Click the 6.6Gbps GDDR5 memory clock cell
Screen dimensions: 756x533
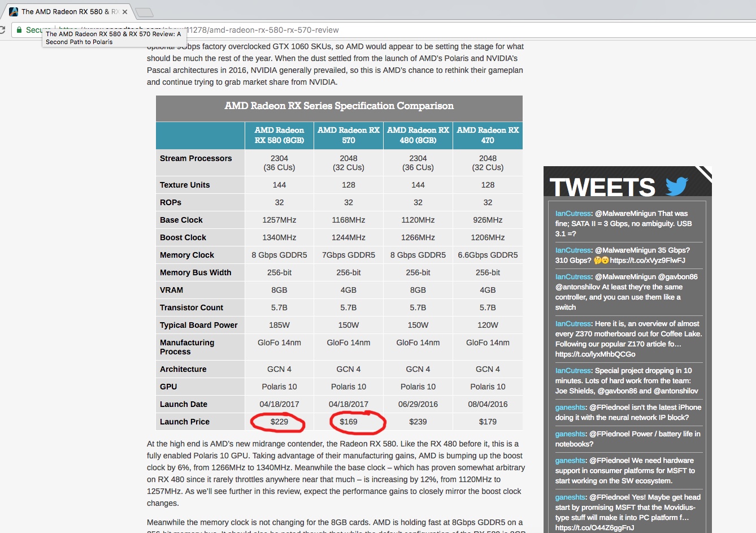tap(488, 255)
